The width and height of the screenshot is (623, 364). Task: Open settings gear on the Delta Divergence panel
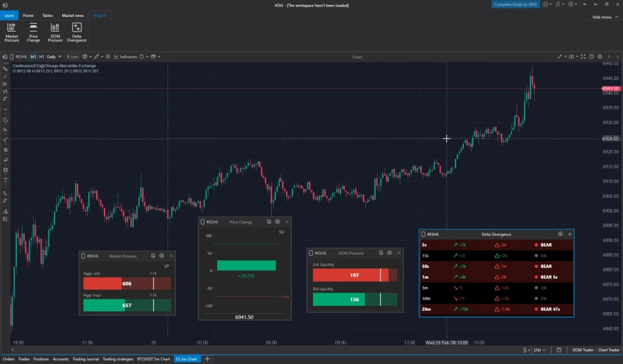560,234
